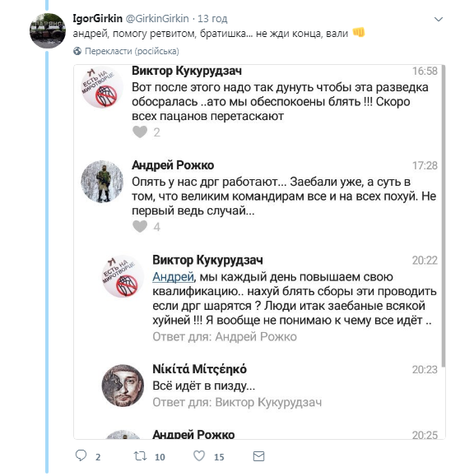Screen dimensions: 474x476
Task: Click the scrollbar inside the embedded screenshot
Action: coord(444,215)
